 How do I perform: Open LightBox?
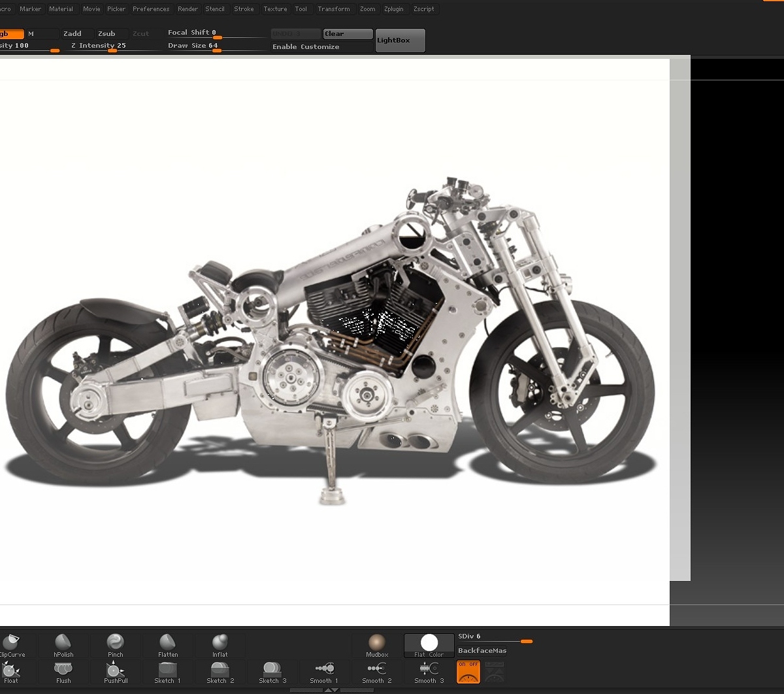[x=400, y=41]
